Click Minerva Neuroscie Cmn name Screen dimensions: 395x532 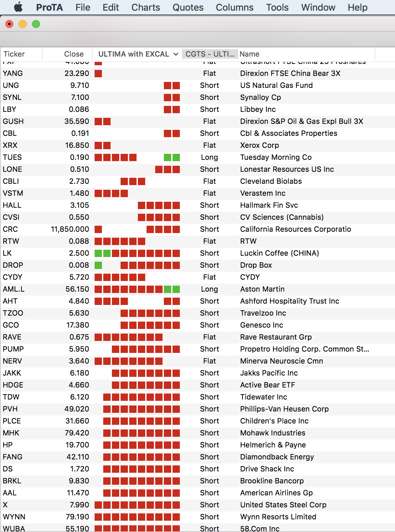(x=281, y=361)
